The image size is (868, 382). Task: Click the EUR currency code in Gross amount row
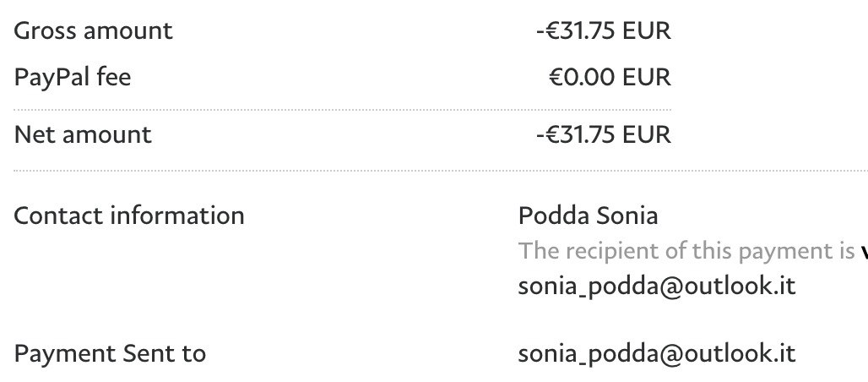tap(647, 31)
